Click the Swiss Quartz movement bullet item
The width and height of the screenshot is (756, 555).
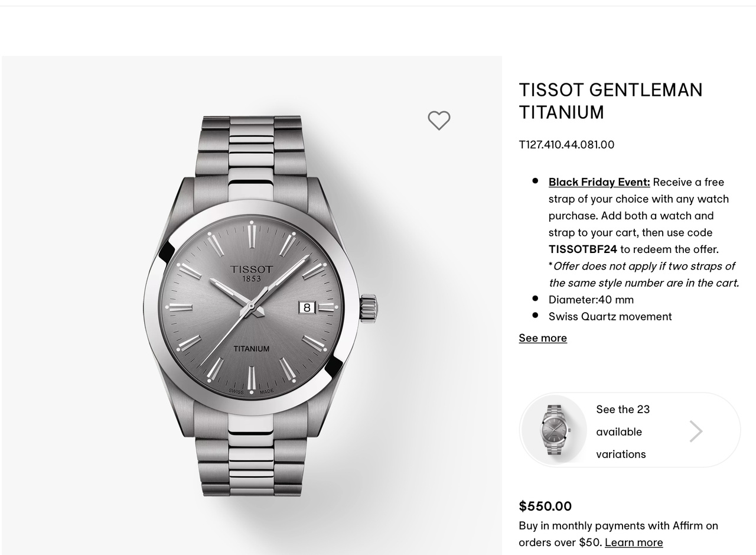[610, 316]
